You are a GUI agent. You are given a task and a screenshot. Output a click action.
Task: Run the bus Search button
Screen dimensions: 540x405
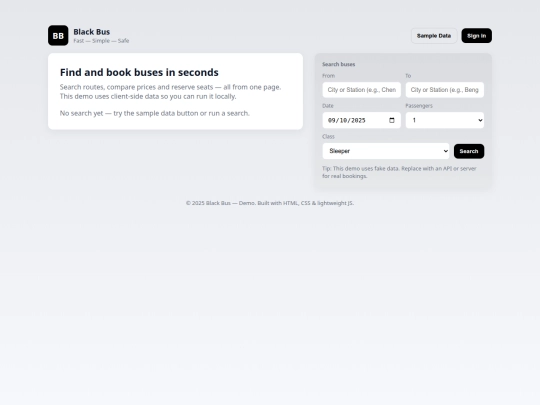[x=469, y=151]
